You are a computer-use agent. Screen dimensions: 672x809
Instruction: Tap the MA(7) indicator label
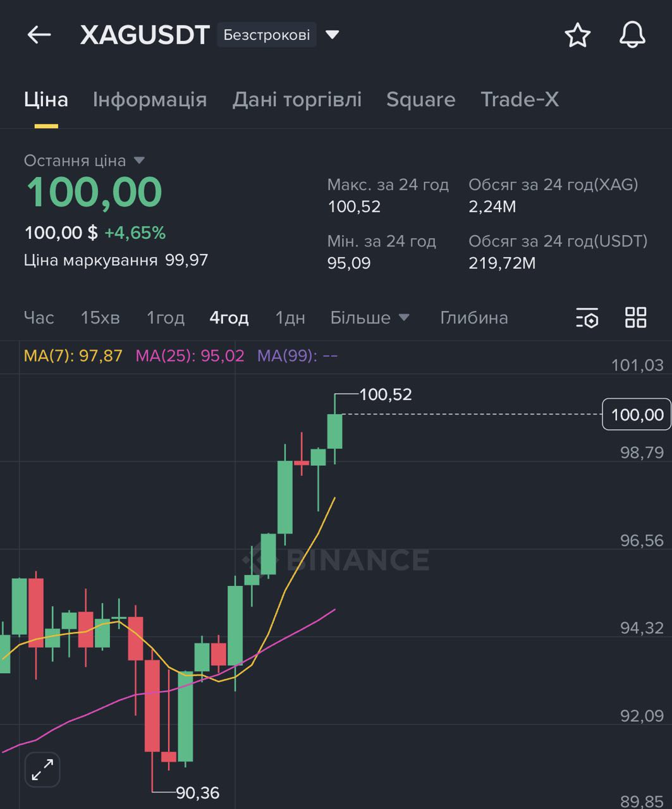pos(73,356)
